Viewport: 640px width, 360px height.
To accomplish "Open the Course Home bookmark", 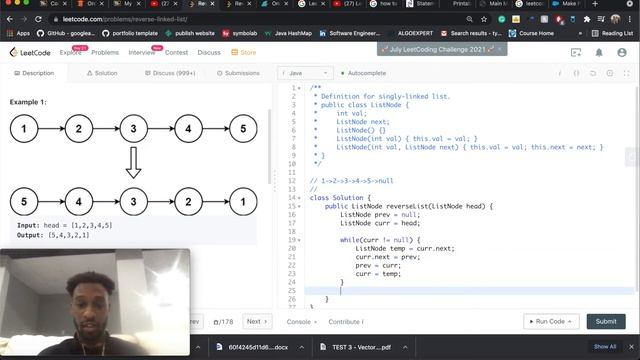I will point(531,33).
